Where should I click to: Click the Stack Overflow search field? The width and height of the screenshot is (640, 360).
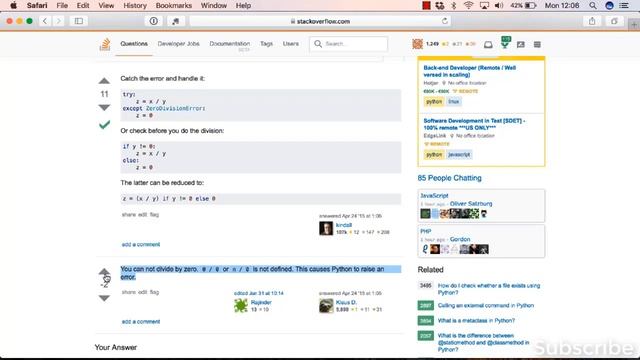click(349, 44)
